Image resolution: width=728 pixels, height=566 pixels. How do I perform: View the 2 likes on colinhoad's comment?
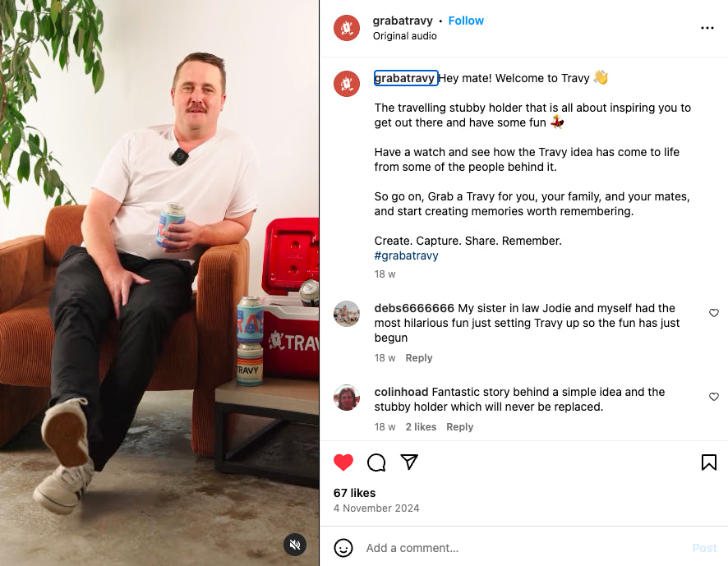[421, 426]
